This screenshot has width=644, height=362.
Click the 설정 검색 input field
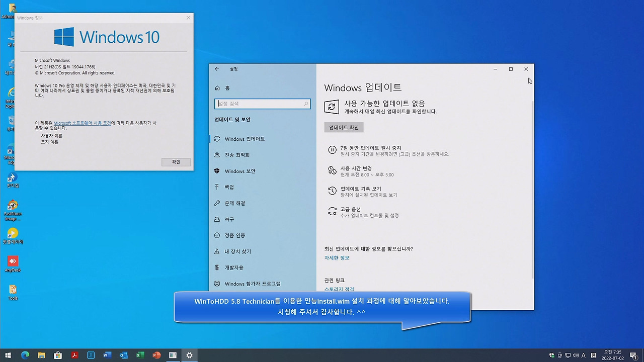pyautogui.click(x=263, y=104)
